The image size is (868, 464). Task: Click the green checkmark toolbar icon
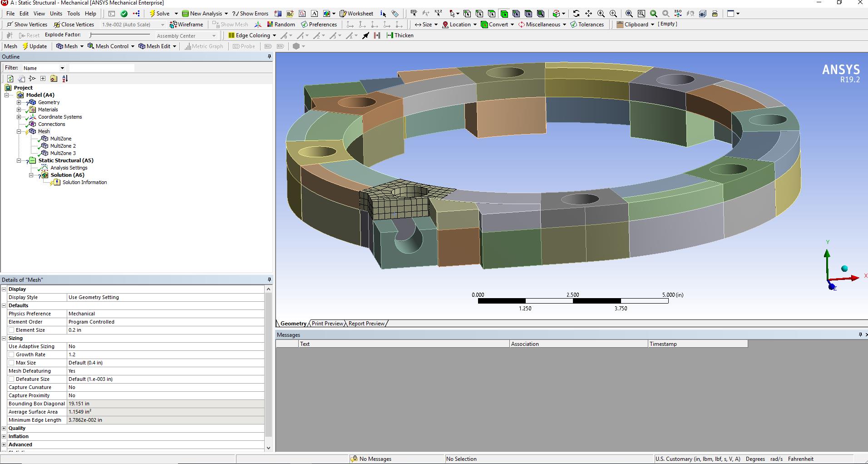[x=123, y=14]
